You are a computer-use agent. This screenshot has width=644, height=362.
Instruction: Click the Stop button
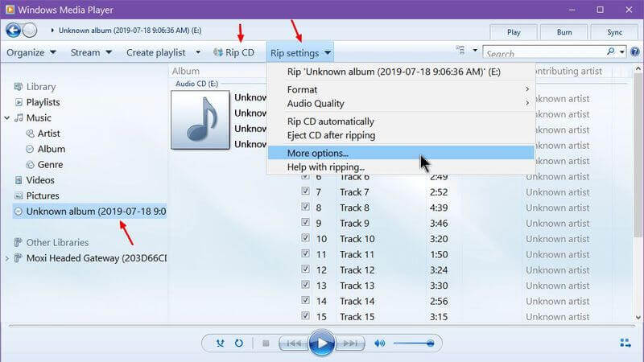pos(266,343)
